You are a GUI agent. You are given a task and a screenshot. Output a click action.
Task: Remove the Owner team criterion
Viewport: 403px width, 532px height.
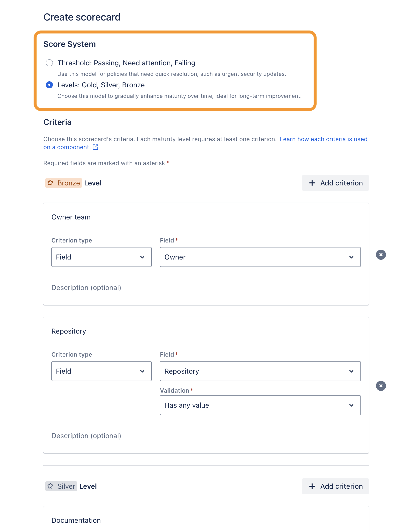381,255
